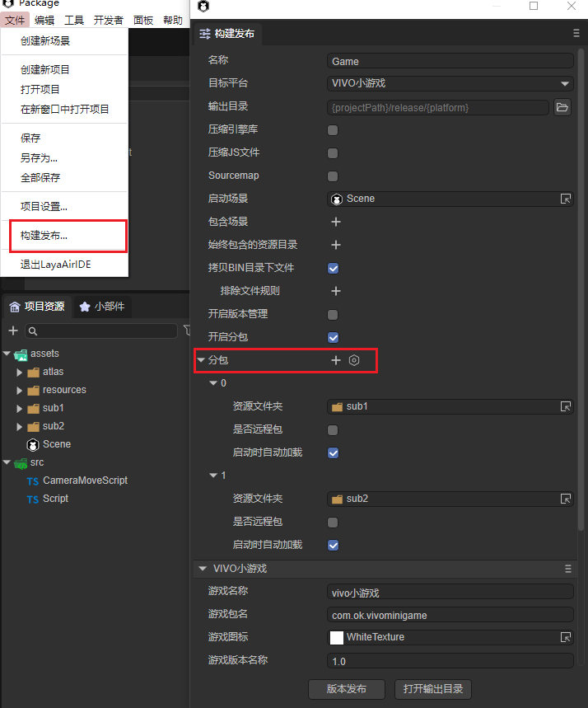Image resolution: width=588 pixels, height=708 pixels.
Task: Click the picker icon on 启动场景 field
Action: (x=566, y=199)
